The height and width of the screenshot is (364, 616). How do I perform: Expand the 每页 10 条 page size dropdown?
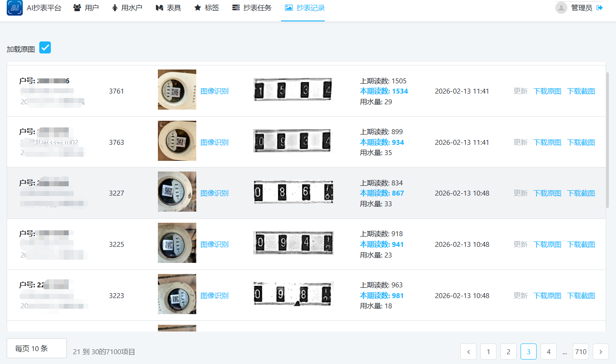[37, 348]
